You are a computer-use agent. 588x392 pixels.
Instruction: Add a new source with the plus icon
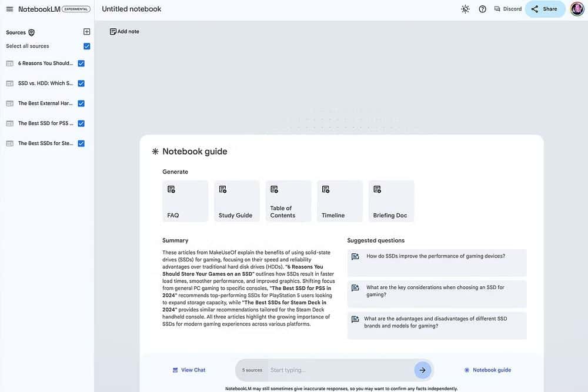tap(86, 31)
